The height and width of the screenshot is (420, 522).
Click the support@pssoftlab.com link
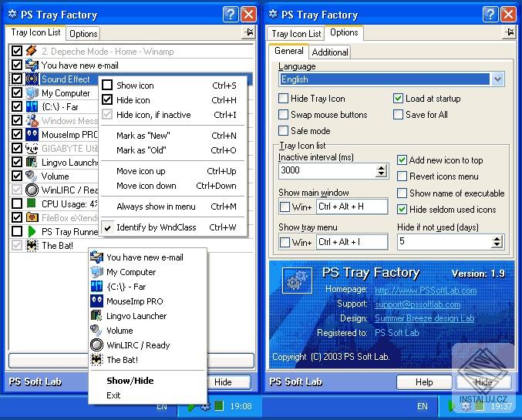[417, 304]
